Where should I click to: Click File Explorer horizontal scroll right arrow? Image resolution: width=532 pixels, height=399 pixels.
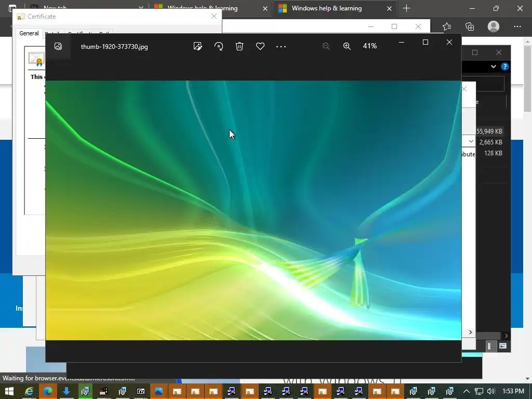click(506, 336)
